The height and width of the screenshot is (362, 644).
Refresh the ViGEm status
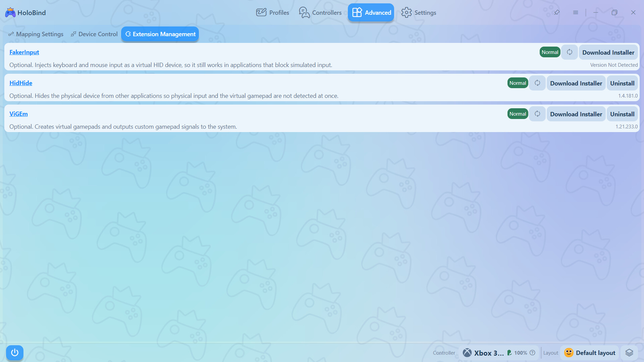(537, 114)
